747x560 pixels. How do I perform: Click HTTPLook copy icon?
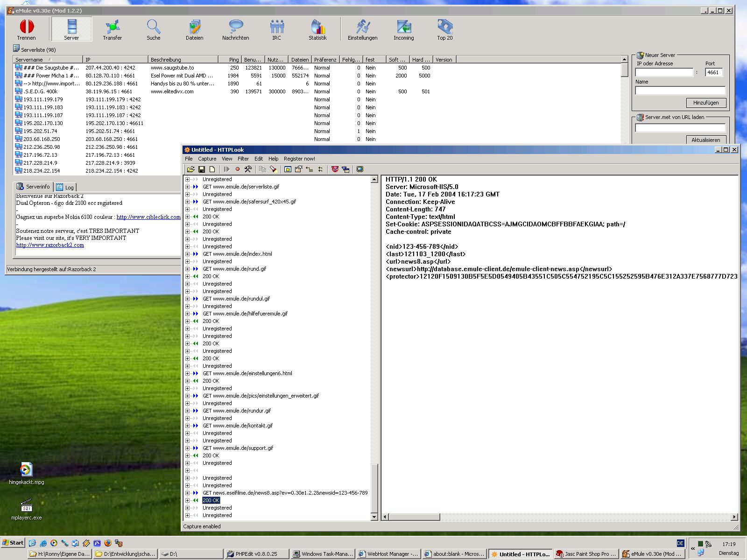pyautogui.click(x=262, y=169)
